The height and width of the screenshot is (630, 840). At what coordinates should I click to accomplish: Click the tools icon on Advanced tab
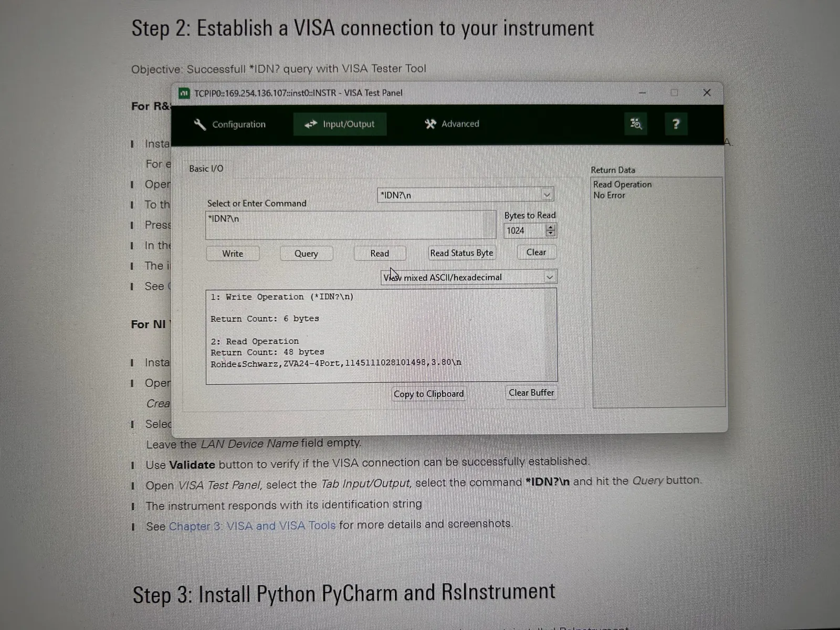click(x=430, y=124)
